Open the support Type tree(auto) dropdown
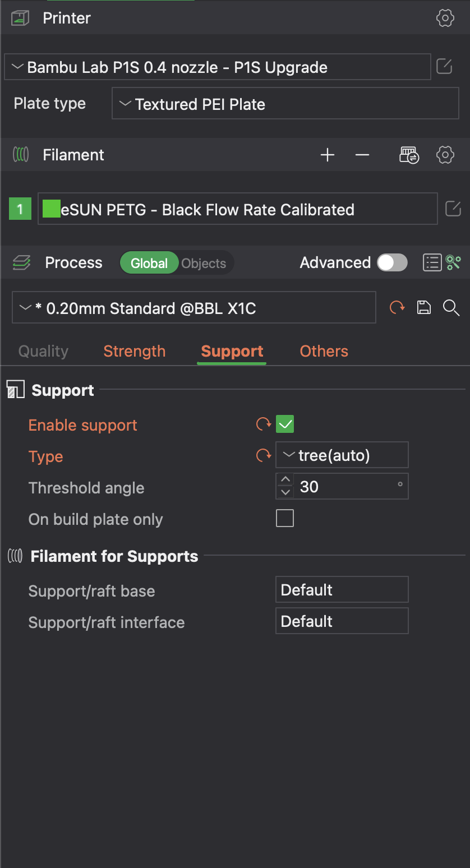The image size is (470, 868). [342, 455]
